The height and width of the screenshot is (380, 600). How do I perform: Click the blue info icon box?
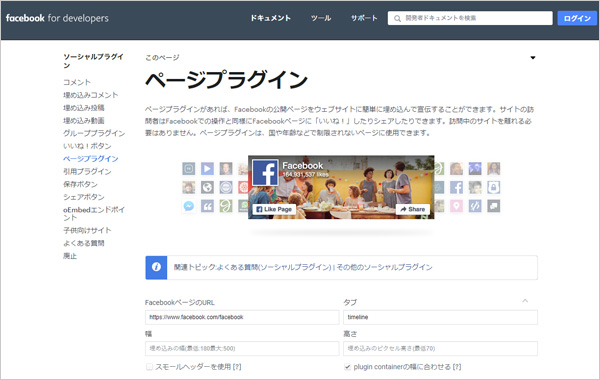156,267
